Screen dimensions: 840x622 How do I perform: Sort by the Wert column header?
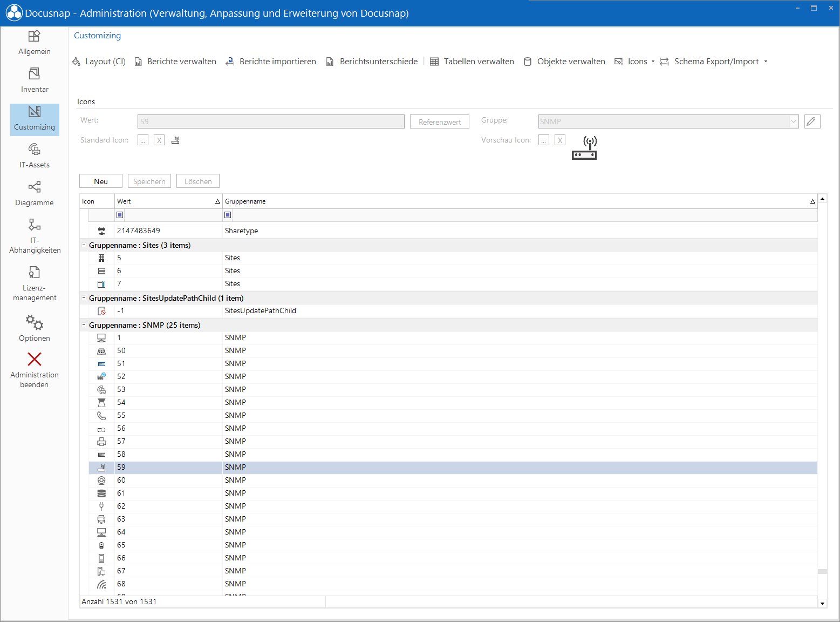[168, 201]
